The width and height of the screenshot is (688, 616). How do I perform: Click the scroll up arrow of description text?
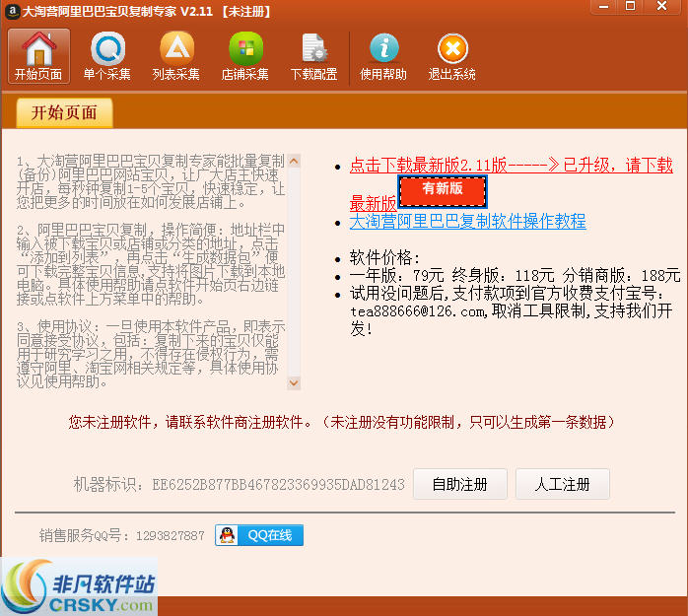point(294,161)
